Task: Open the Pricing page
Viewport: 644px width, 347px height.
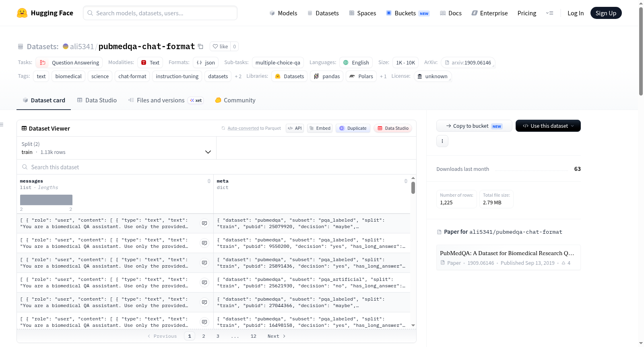Action: coord(527,13)
